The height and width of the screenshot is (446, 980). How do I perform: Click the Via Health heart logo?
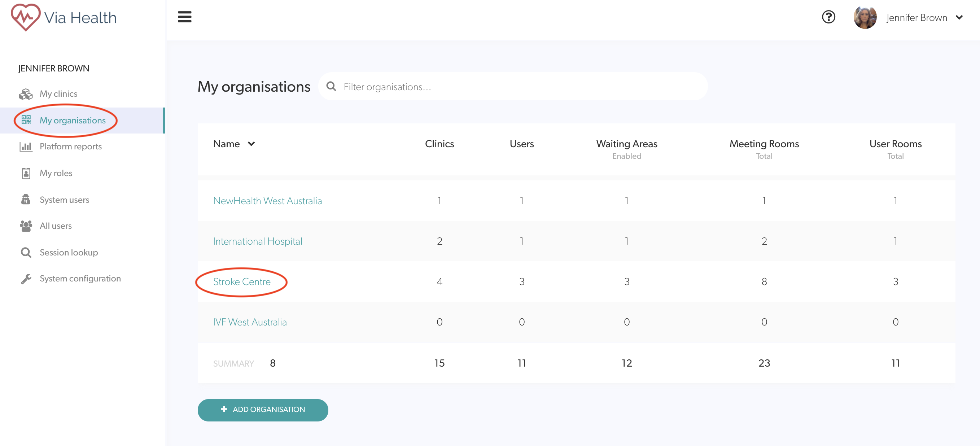tap(25, 17)
